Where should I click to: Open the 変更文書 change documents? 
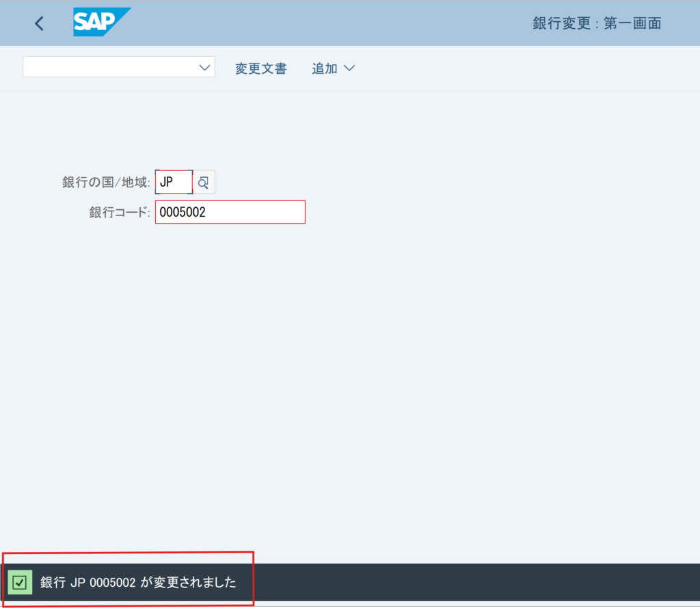tap(260, 68)
